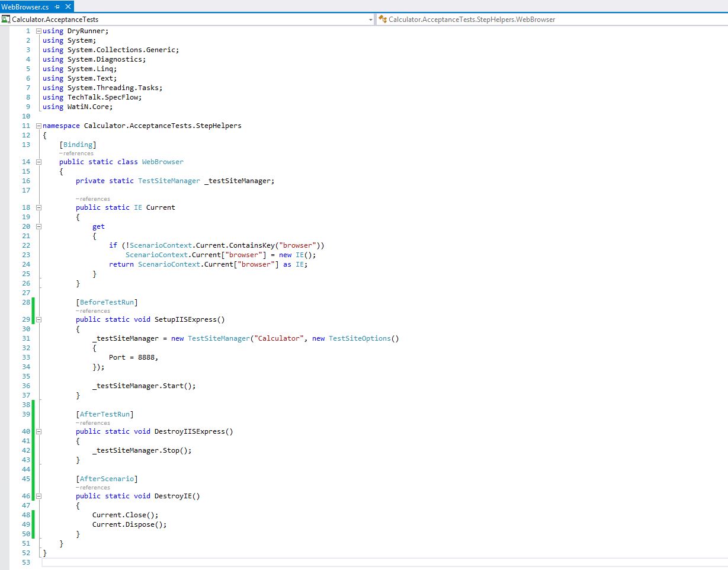Click 'using WatiN.Core;' line
Image resolution: width=728 pixels, height=570 pixels.
pyautogui.click(x=78, y=107)
